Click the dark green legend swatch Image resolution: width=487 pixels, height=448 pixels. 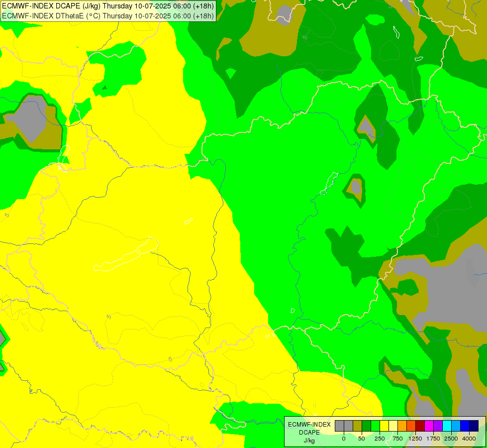tap(367, 426)
